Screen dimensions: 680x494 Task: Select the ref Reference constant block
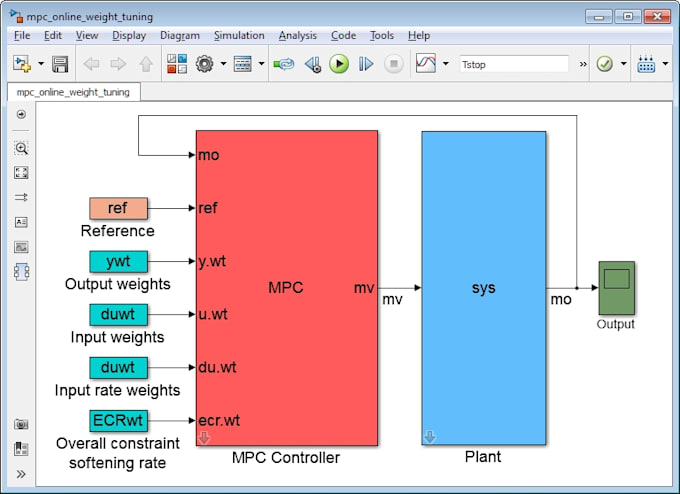coord(118,208)
